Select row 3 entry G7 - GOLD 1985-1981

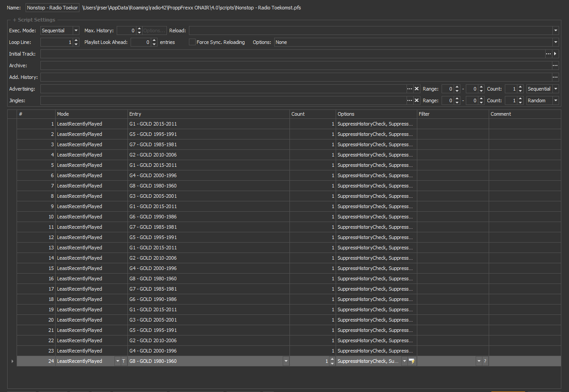[209, 144]
